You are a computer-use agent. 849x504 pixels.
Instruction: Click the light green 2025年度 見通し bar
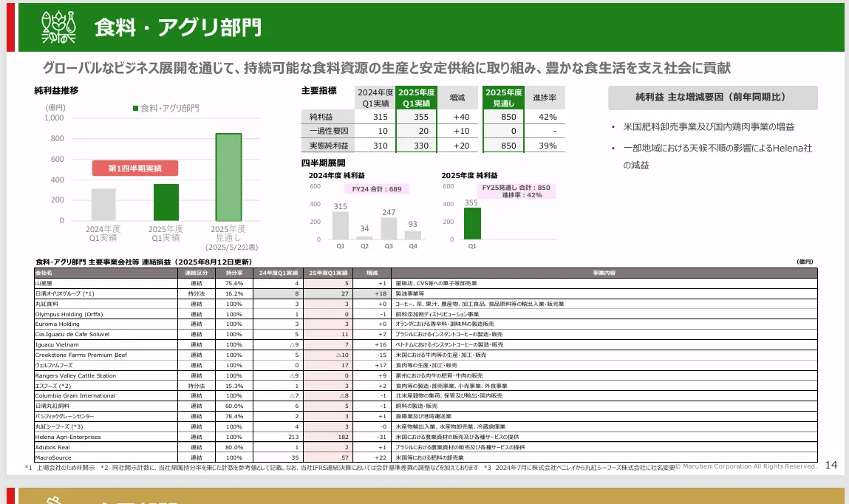[228, 177]
